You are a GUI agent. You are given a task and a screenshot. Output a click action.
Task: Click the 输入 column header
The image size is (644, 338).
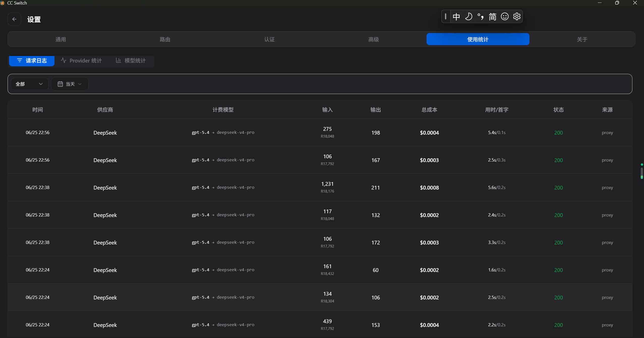pyautogui.click(x=327, y=110)
